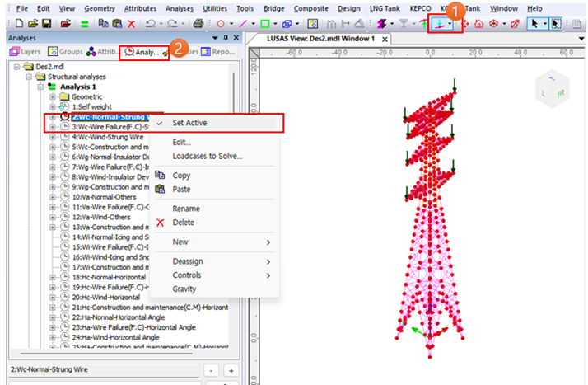The height and width of the screenshot is (385, 588).
Task: Open the Geometry menu
Action: click(100, 7)
